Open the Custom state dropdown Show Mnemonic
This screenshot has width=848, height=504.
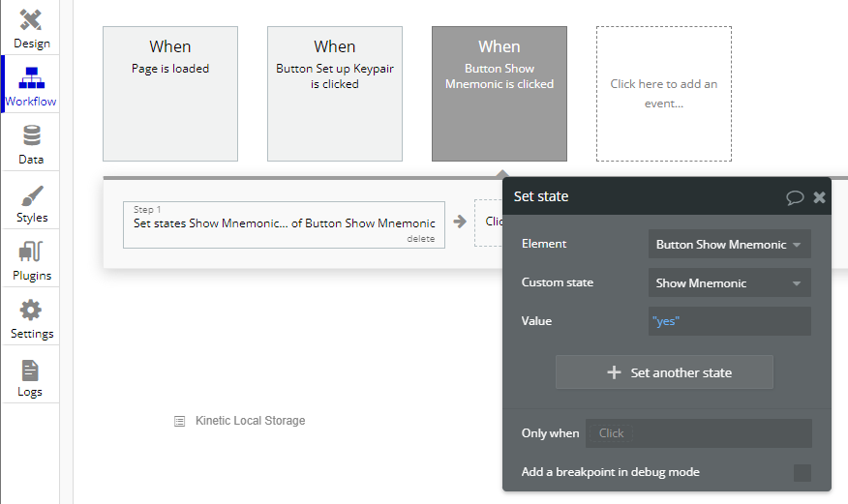[729, 283]
